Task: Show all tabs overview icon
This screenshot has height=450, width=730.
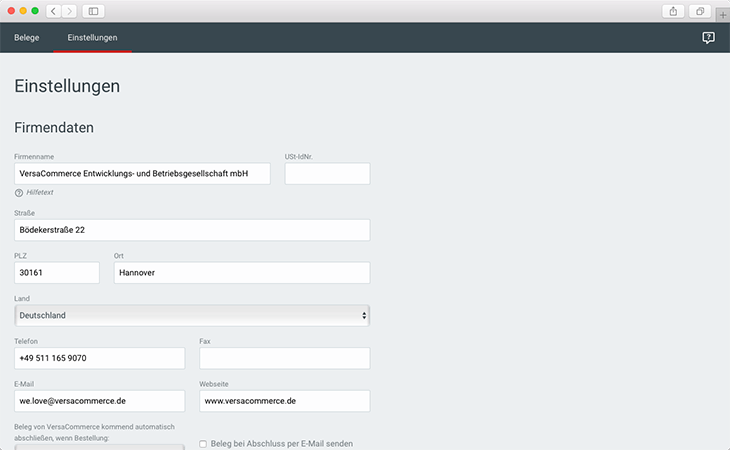Action: click(700, 11)
